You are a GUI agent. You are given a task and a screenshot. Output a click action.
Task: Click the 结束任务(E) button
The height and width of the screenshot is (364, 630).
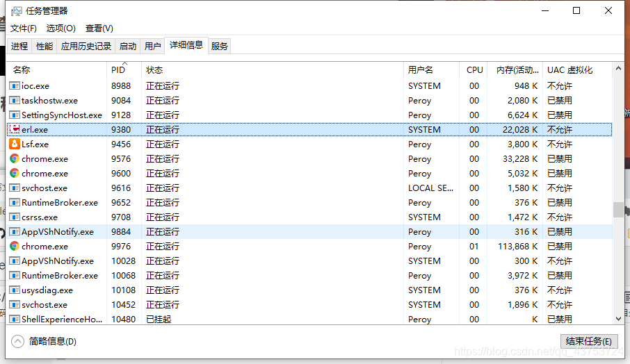point(588,342)
